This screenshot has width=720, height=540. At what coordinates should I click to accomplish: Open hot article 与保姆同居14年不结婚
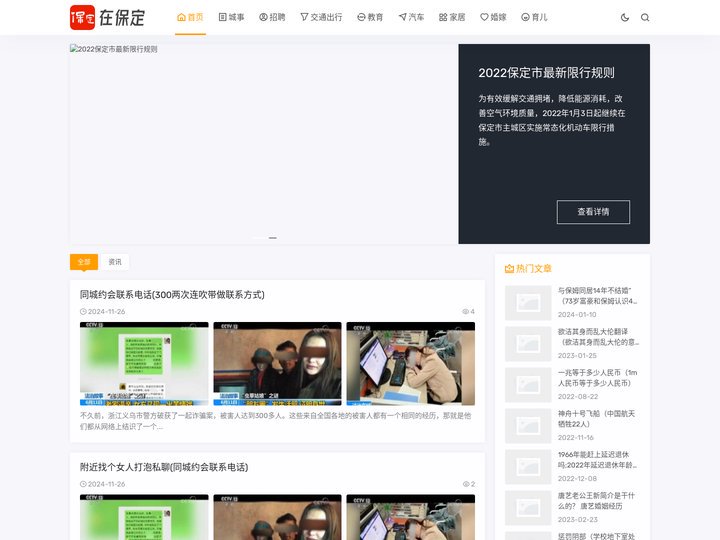pos(597,296)
